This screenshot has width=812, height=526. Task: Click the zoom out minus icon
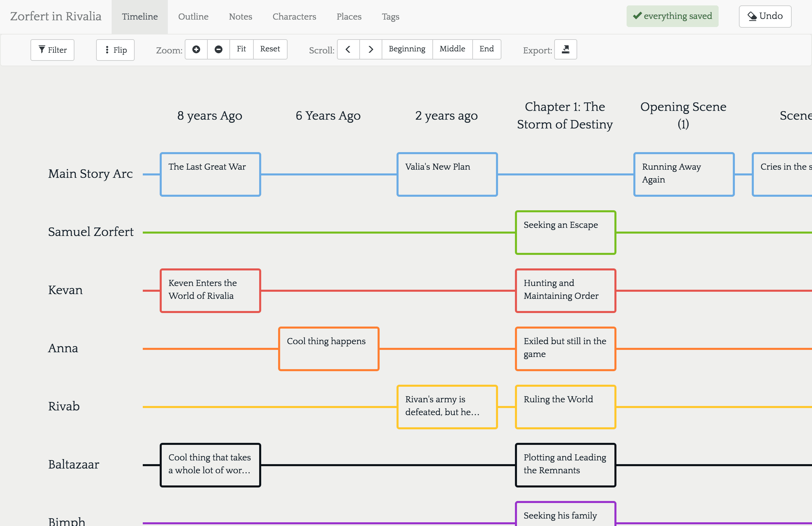coord(218,49)
